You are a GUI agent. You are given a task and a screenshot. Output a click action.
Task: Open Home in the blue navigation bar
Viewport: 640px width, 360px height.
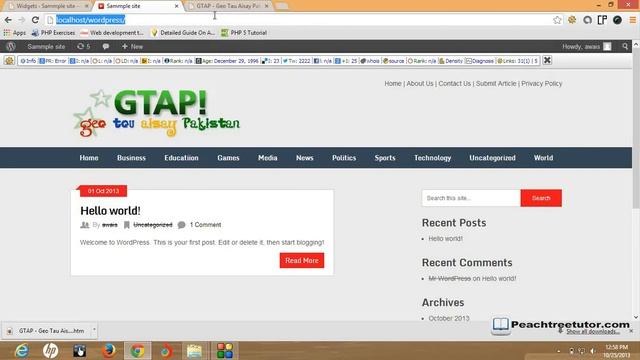tap(89, 158)
